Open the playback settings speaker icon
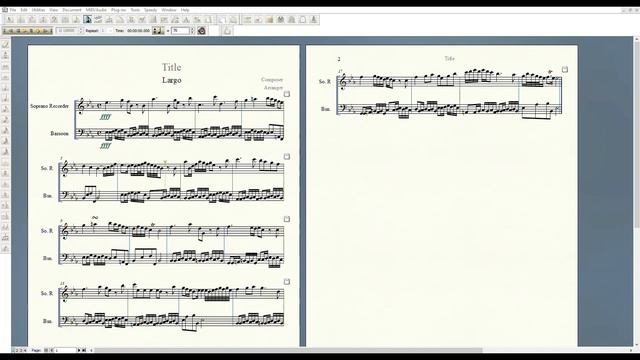640x360 pixels. click(201, 31)
